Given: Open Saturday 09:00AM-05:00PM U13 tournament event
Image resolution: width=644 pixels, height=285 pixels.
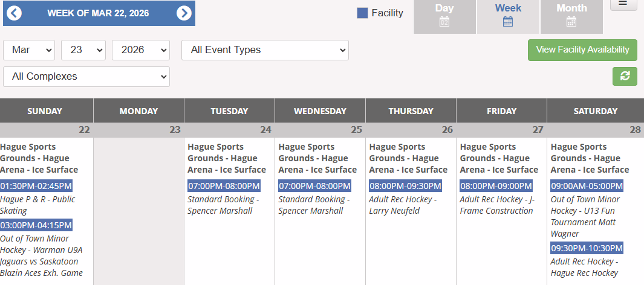Looking at the screenshot, I should (587, 186).
